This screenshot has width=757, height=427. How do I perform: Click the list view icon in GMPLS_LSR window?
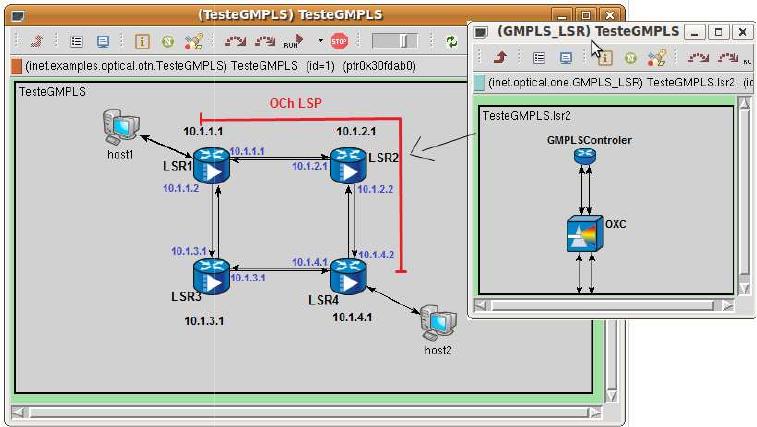coord(539,59)
